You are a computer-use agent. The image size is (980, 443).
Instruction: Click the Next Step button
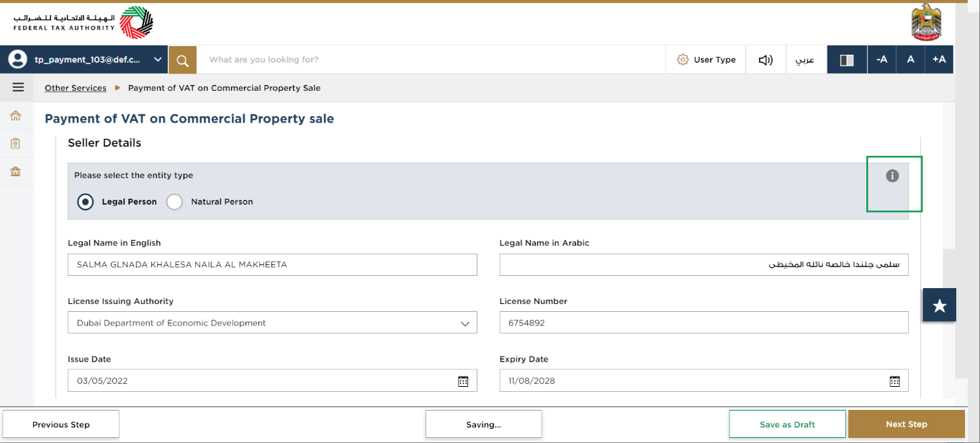pyautogui.click(x=907, y=424)
